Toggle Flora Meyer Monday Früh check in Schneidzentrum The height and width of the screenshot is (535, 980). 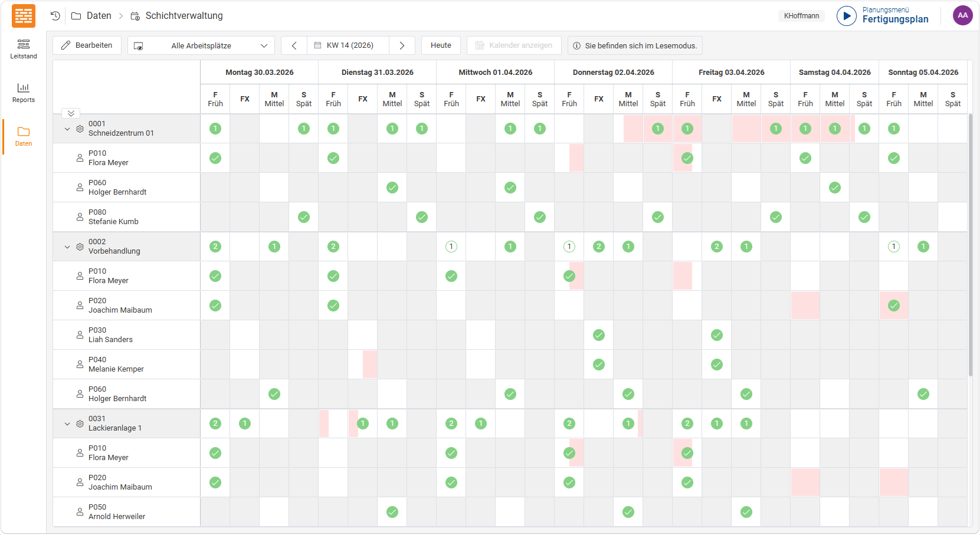click(215, 158)
